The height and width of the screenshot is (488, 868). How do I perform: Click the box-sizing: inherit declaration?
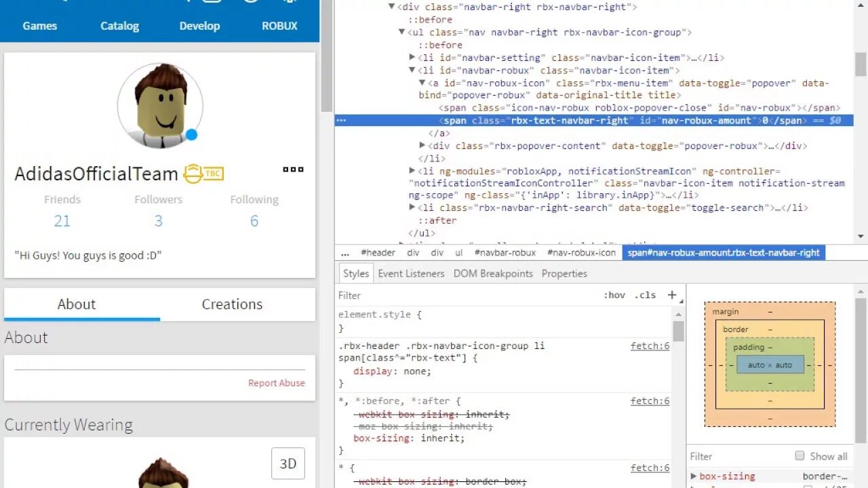[x=409, y=439]
